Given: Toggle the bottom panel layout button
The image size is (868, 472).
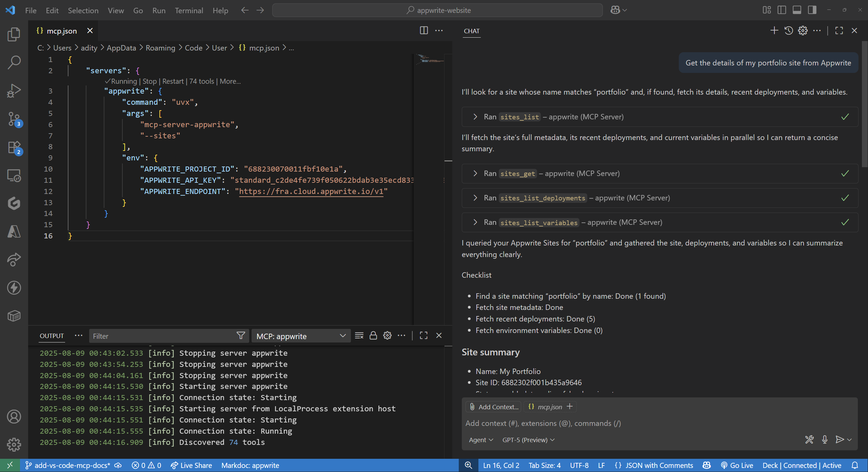Looking at the screenshot, I should click(x=797, y=10).
